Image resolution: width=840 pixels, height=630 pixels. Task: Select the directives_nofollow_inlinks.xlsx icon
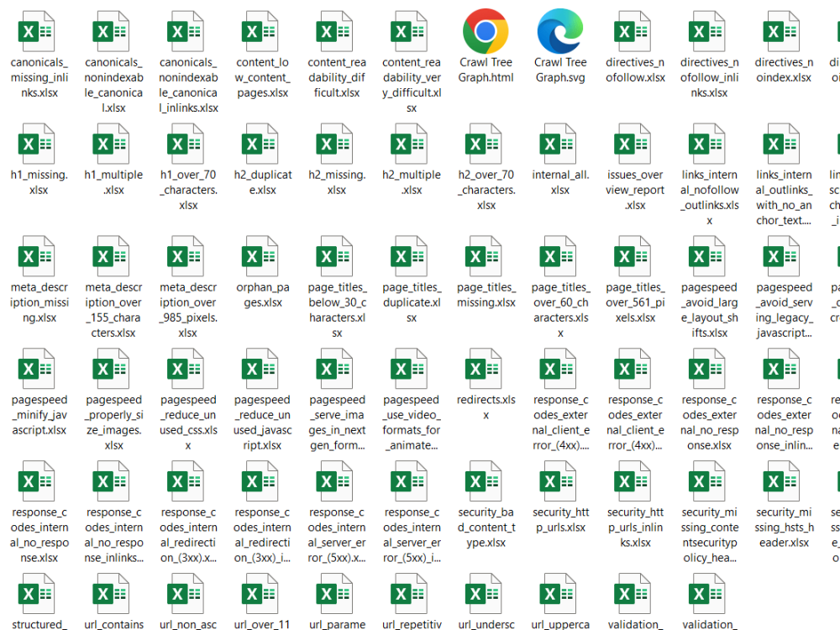point(707,32)
